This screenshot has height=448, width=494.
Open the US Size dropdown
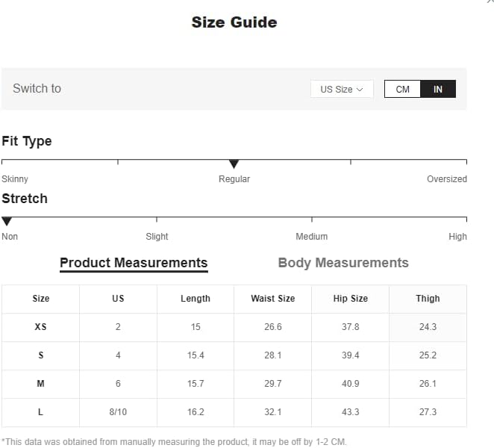342,89
